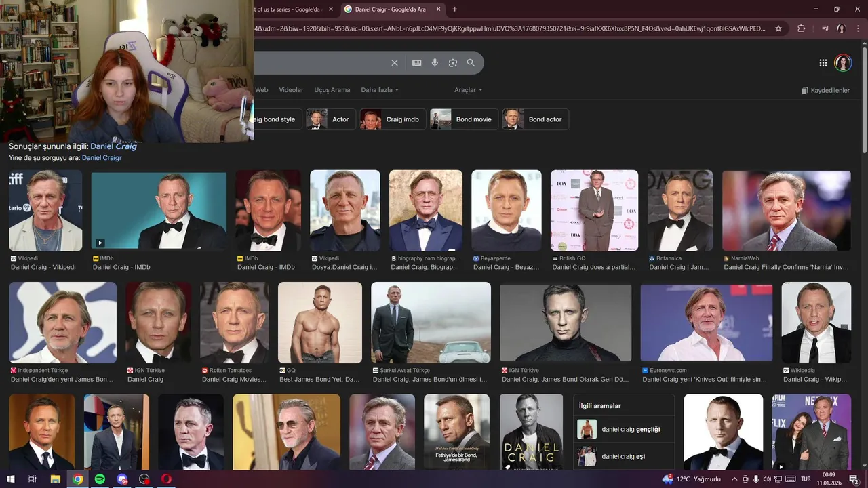Start voice search with the microphone icon

(435, 63)
